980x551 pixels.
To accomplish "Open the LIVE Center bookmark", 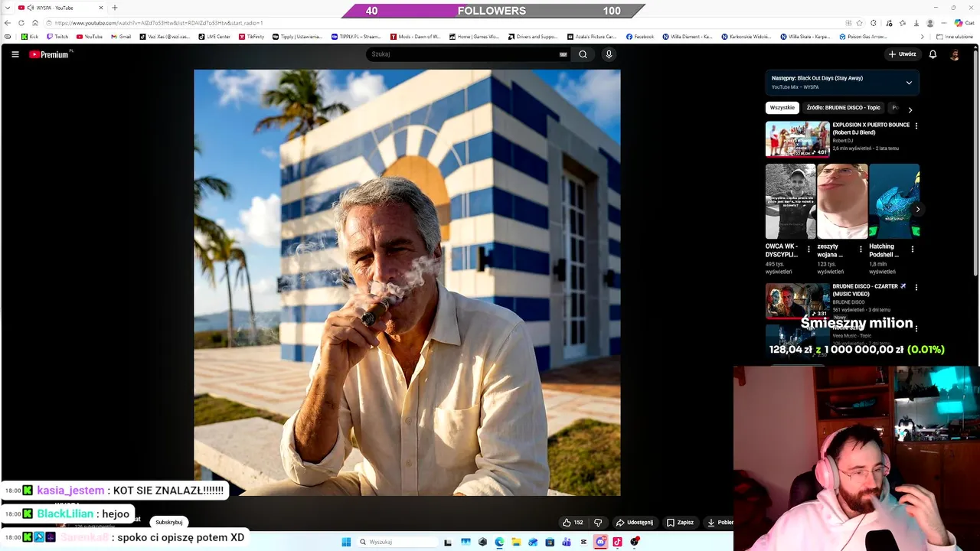I will pos(214,37).
